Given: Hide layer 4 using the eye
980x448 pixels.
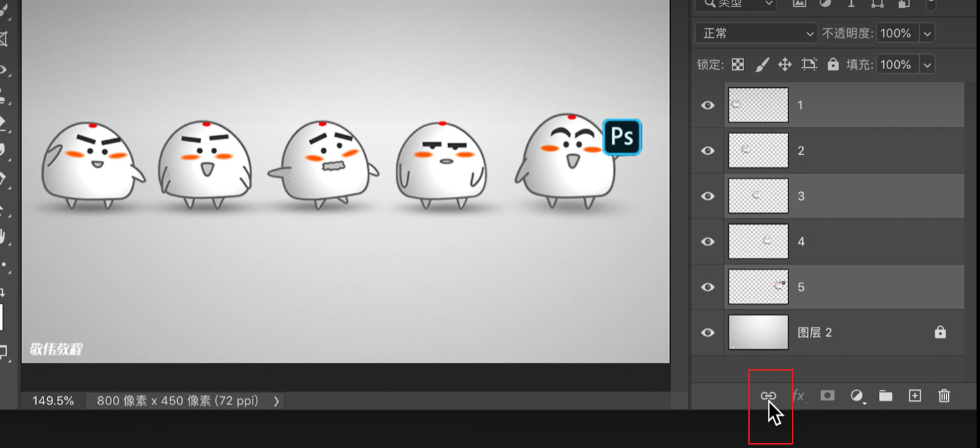Looking at the screenshot, I should pyautogui.click(x=708, y=241).
